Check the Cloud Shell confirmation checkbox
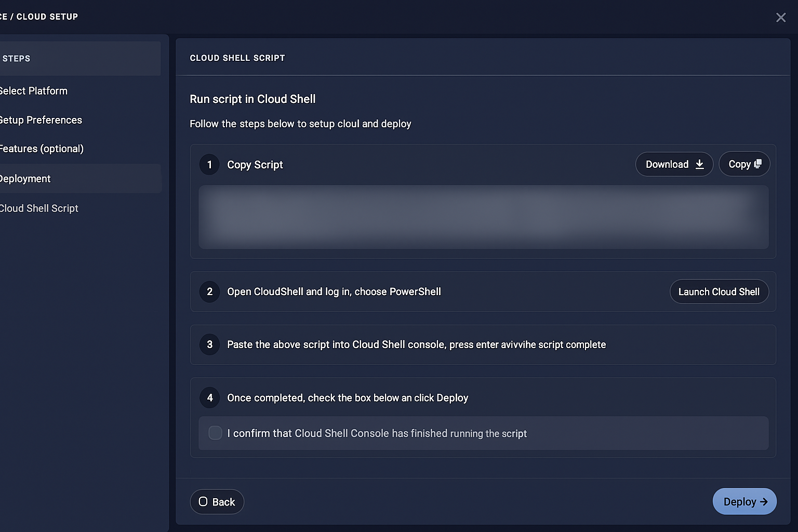The image size is (798, 532). pyautogui.click(x=215, y=433)
